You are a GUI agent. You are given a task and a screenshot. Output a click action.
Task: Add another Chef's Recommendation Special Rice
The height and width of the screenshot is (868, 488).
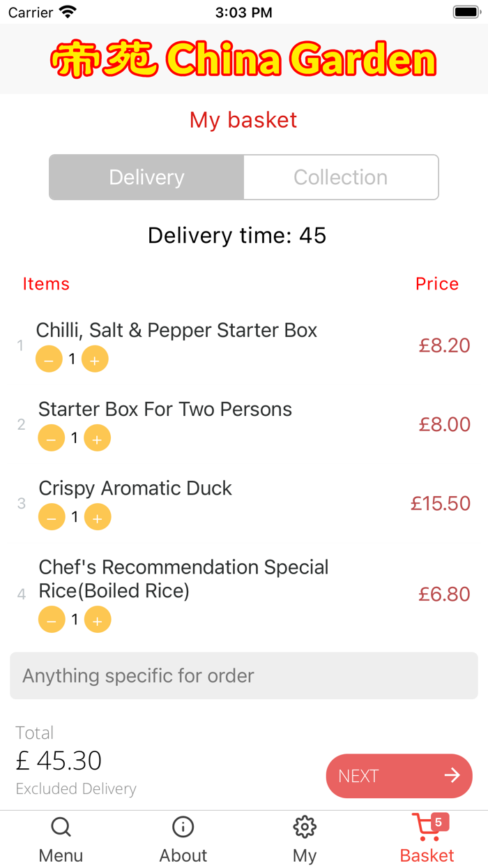tap(98, 620)
